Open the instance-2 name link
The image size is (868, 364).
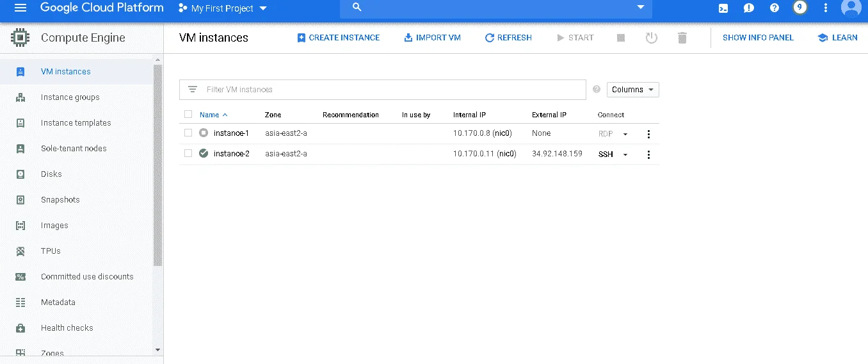231,154
